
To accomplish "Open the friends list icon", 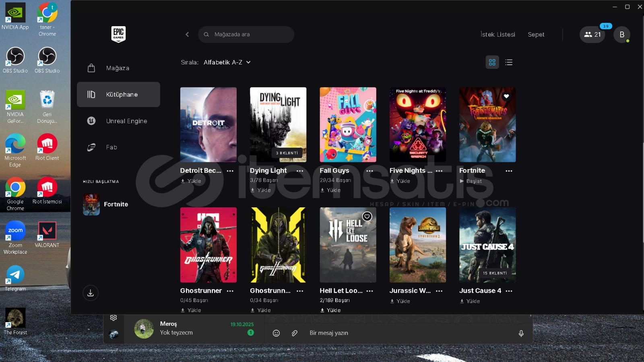I will (592, 35).
